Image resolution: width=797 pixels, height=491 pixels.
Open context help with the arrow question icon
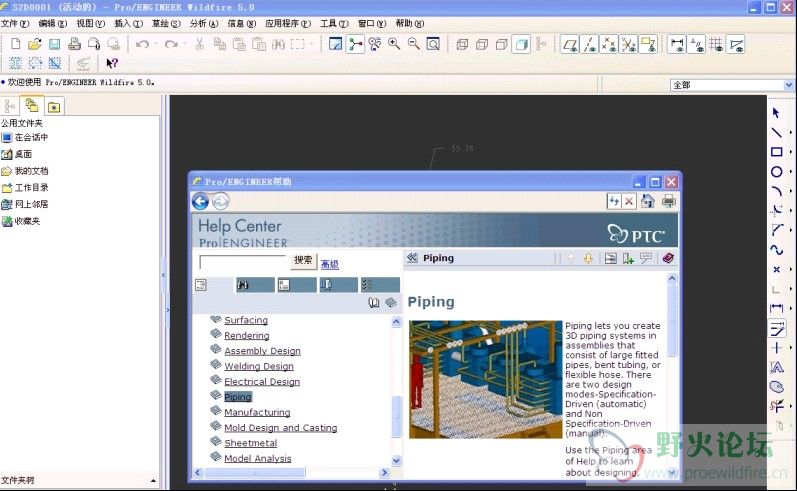112,63
